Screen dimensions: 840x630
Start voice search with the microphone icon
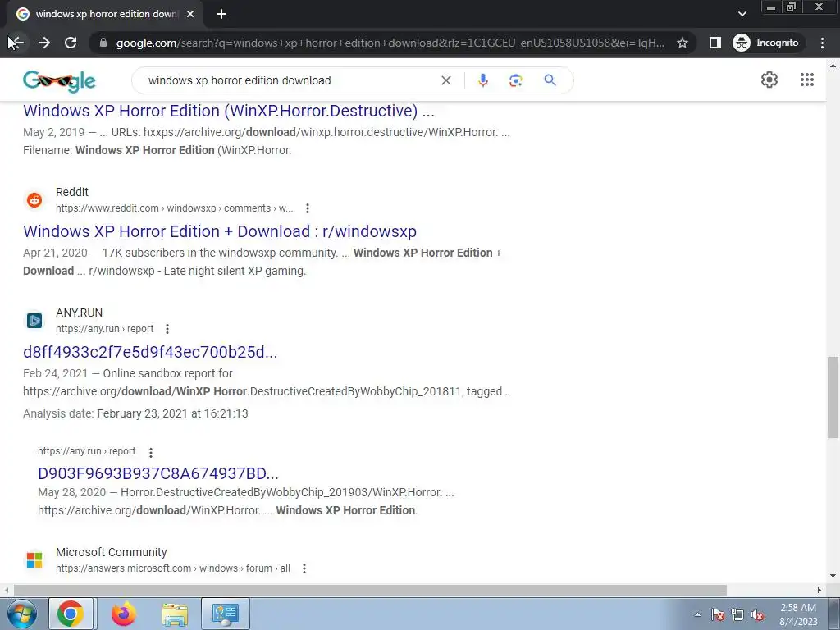pyautogui.click(x=482, y=80)
